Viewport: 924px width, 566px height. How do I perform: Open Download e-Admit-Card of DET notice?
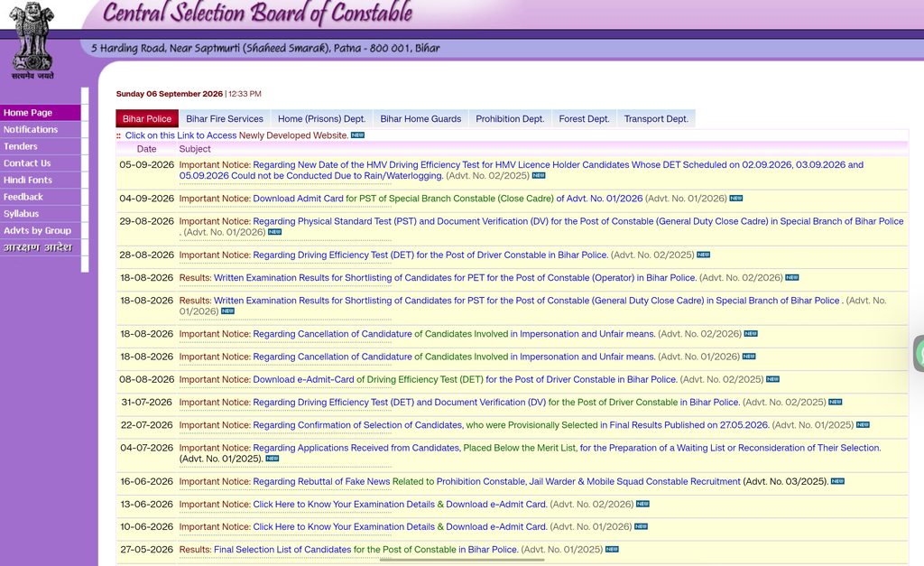[465, 380]
